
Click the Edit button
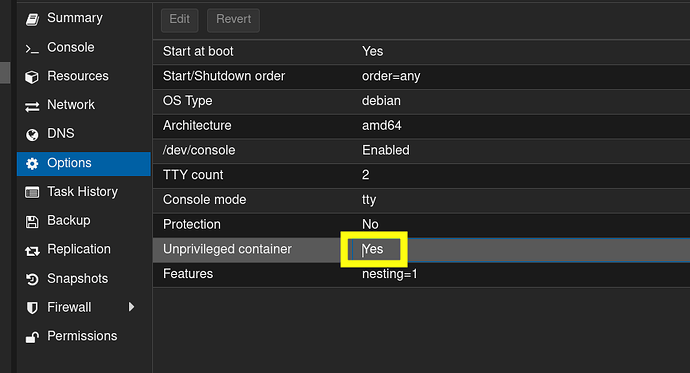(180, 20)
